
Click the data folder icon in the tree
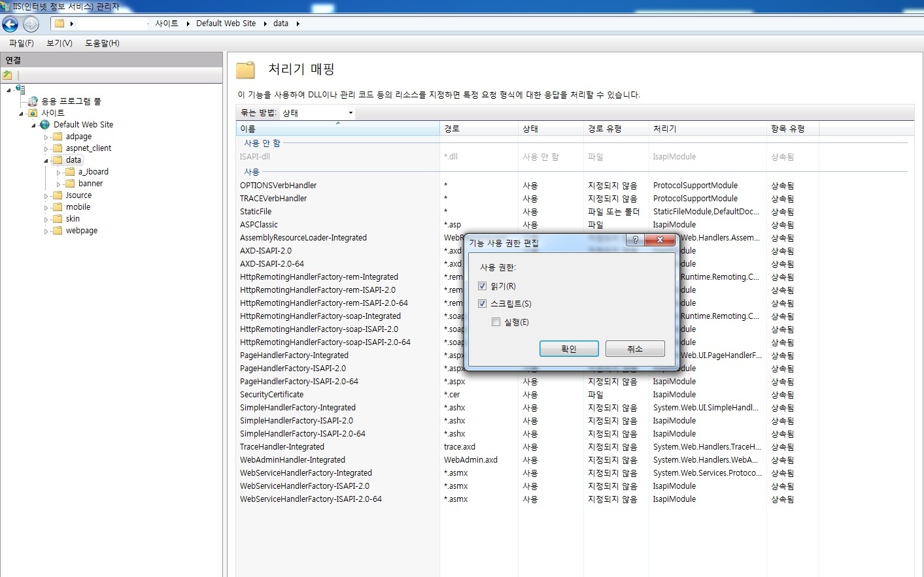click(x=58, y=160)
